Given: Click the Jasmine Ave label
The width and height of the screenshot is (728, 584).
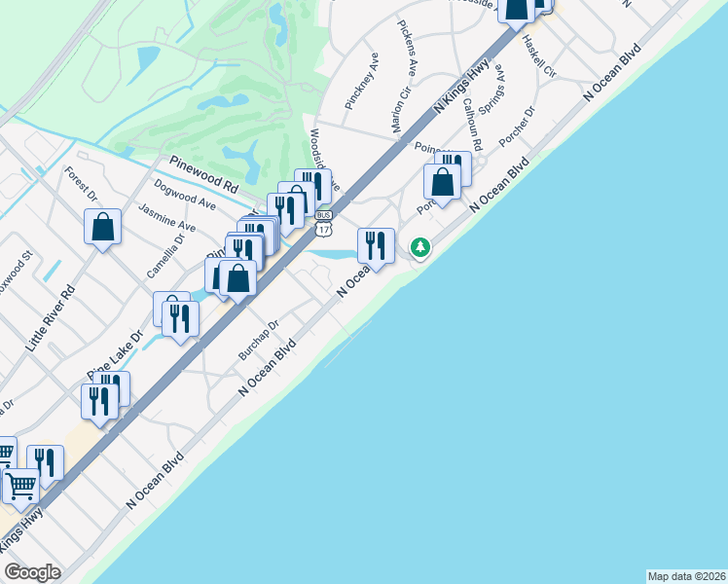Looking at the screenshot, I should tap(166, 217).
